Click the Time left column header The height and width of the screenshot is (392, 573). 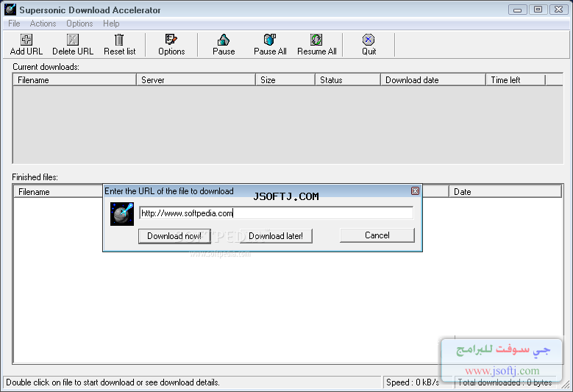[x=516, y=80]
